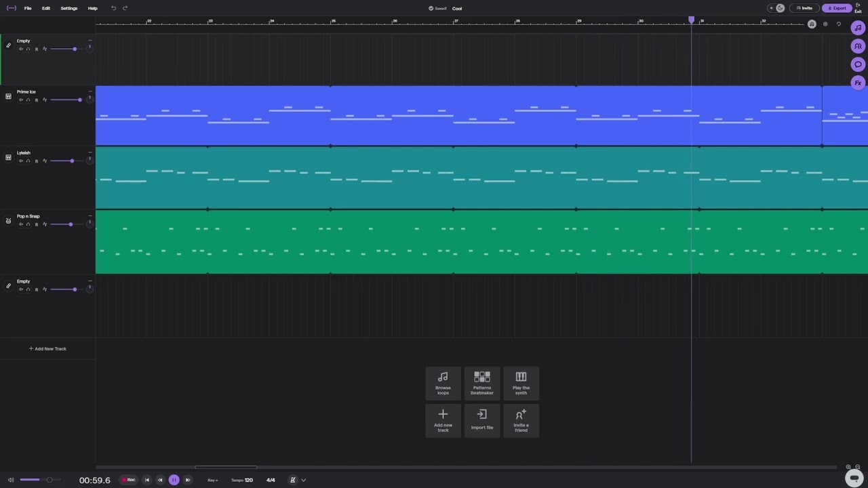Open the File menu

28,8
